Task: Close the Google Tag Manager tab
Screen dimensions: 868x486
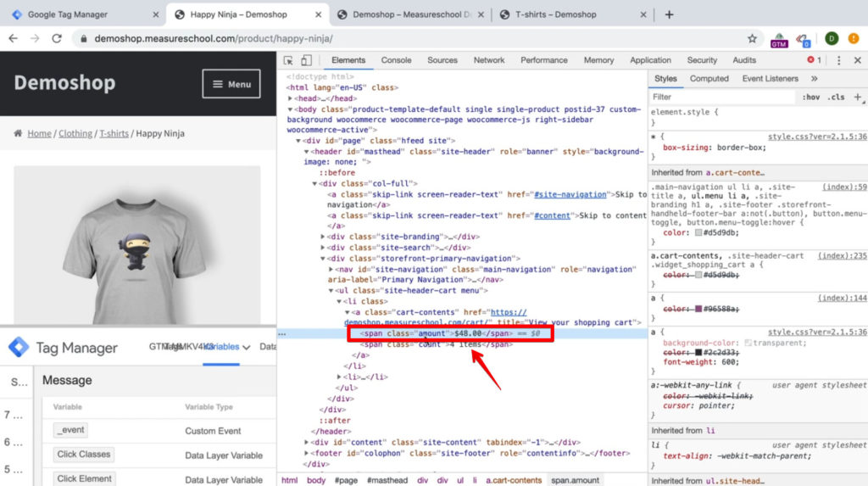Action: coord(156,15)
